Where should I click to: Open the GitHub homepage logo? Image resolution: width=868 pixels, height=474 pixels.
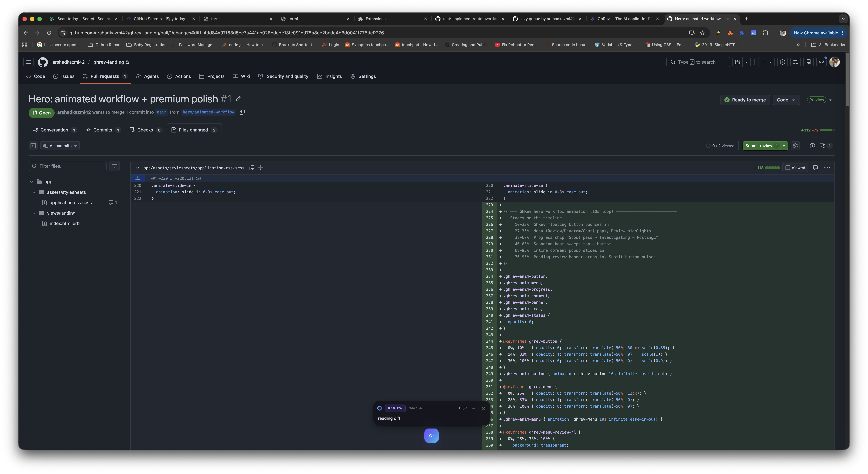(x=43, y=62)
